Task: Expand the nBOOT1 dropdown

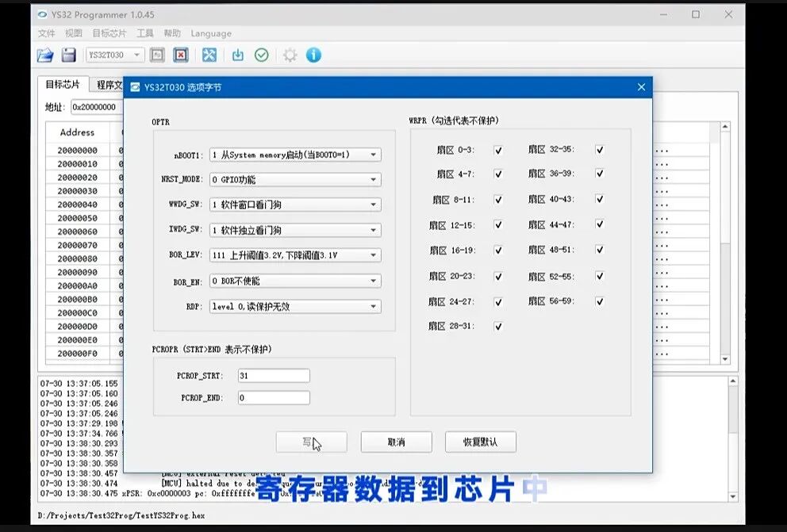Action: point(295,155)
